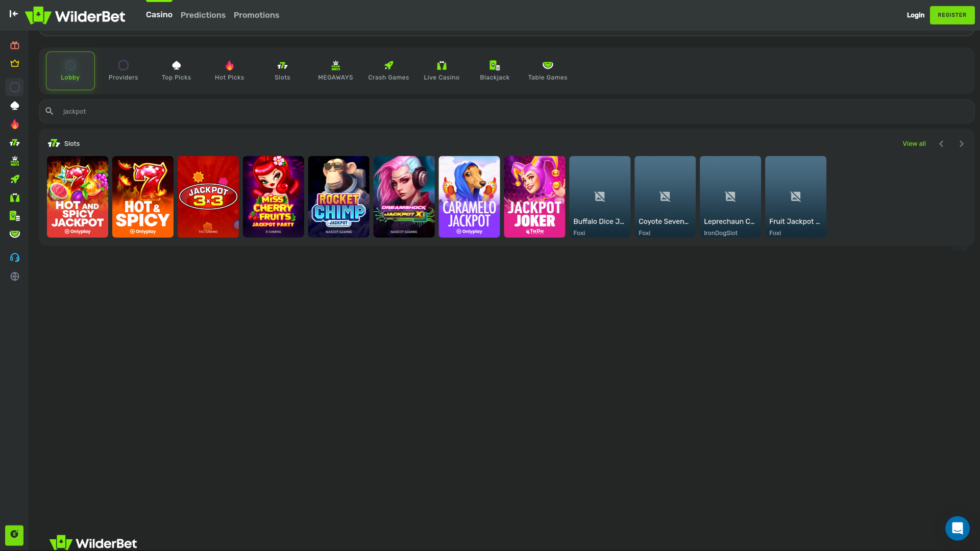Select the Slots category tab
The height and width of the screenshot is (551, 980).
click(283, 71)
